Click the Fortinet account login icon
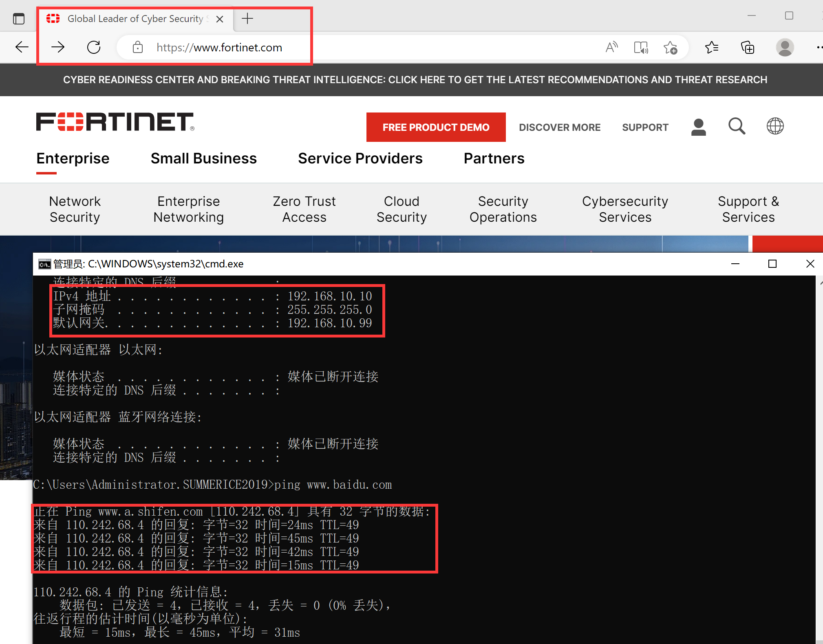823x644 pixels. (698, 127)
